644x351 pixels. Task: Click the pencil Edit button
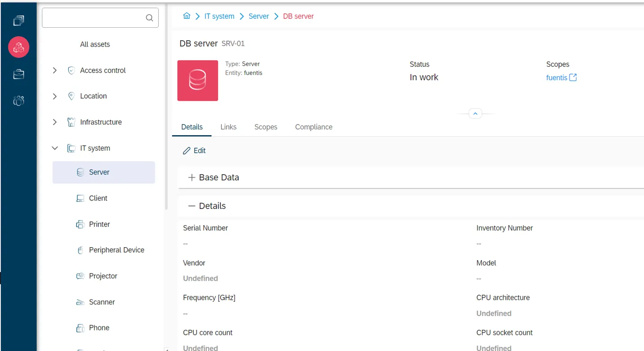point(194,151)
